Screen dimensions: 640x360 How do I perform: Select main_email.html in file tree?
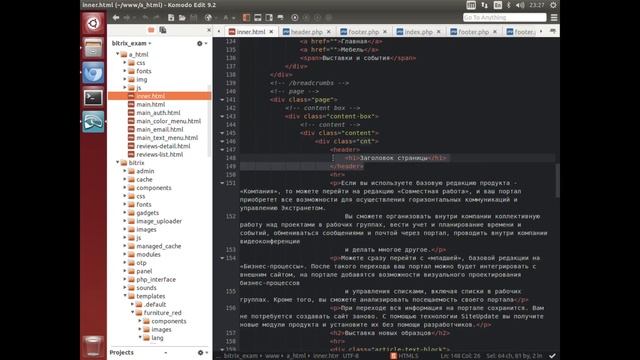coord(160,129)
